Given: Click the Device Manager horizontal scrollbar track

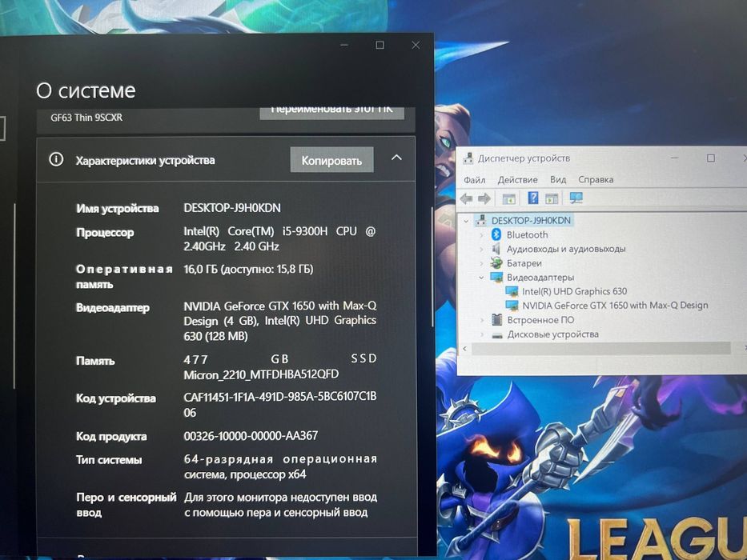Looking at the screenshot, I should pos(600,349).
